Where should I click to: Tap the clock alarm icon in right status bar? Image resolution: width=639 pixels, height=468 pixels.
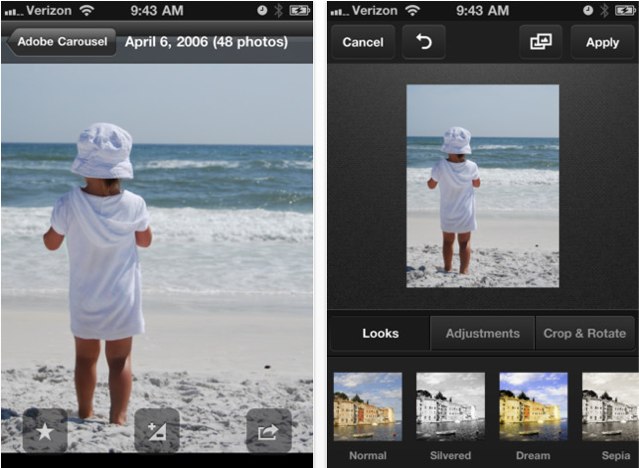pos(588,10)
